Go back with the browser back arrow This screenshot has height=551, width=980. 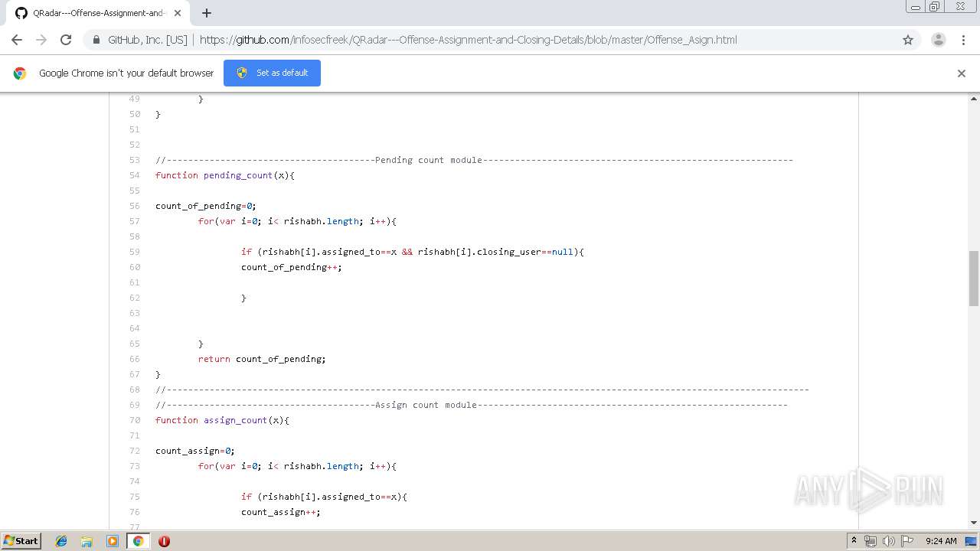pyautogui.click(x=17, y=40)
